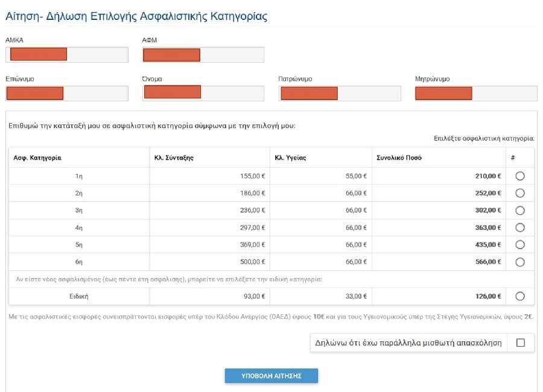Screen dimensions: 543x392
Task: Focus the ΑΦΜ text field
Action: [x=203, y=55]
